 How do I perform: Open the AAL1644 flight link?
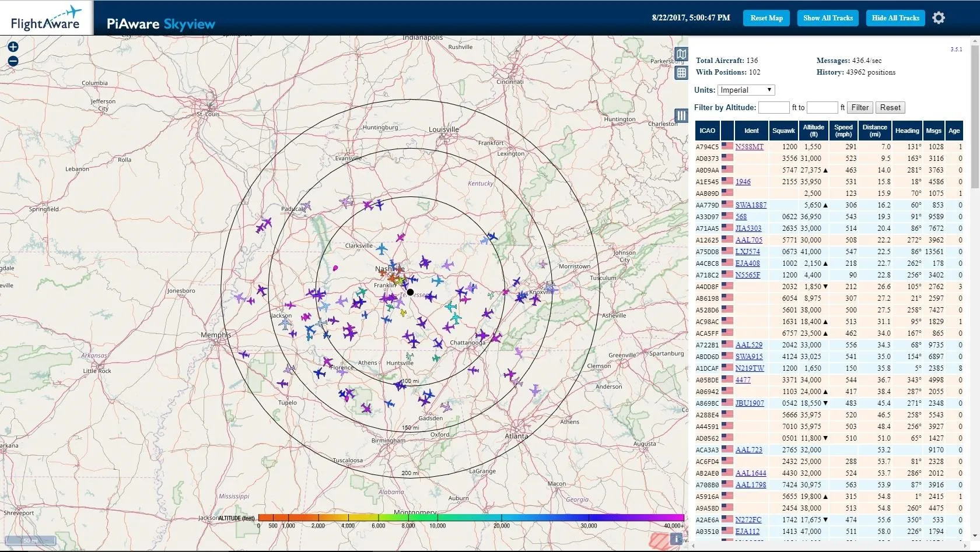tap(751, 473)
